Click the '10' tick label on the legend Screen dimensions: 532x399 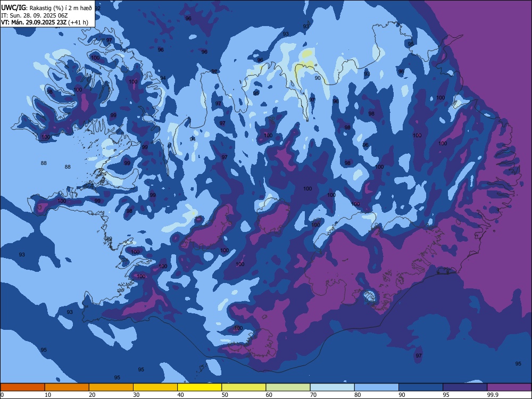pyautogui.click(x=48, y=395)
